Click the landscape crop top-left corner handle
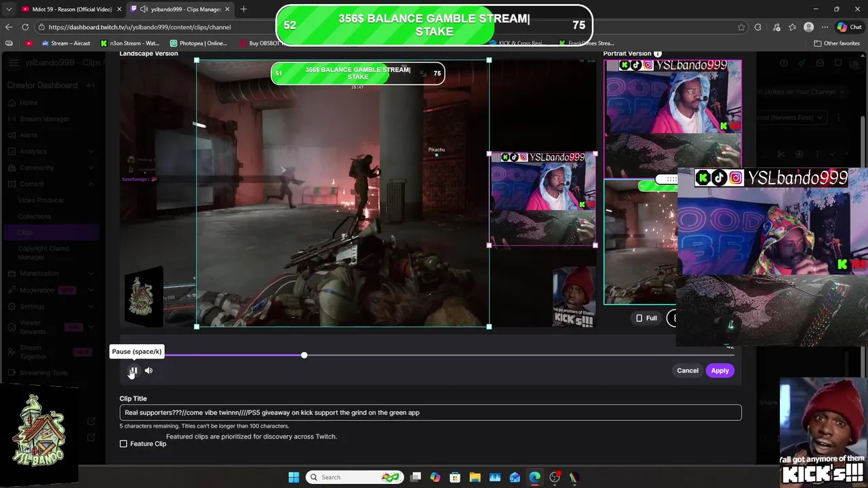Viewport: 868px width, 488px height. click(x=197, y=60)
